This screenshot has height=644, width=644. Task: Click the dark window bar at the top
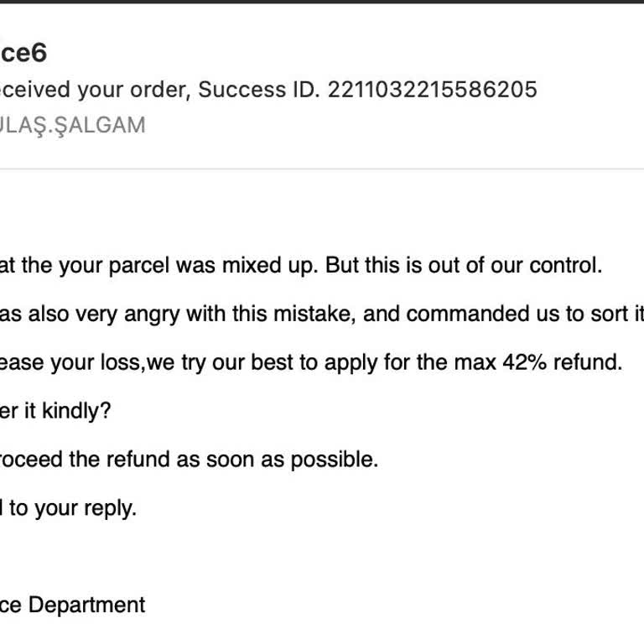(322, 2)
